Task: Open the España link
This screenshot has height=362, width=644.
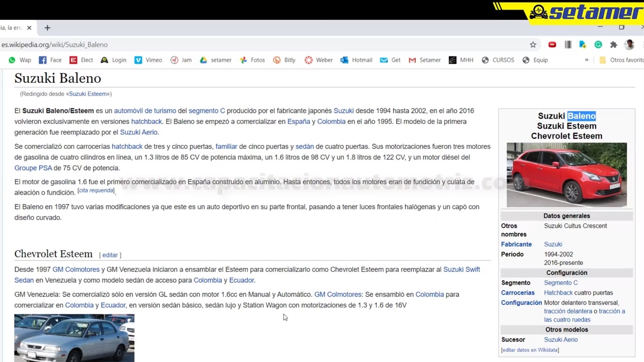Action: pos(299,122)
